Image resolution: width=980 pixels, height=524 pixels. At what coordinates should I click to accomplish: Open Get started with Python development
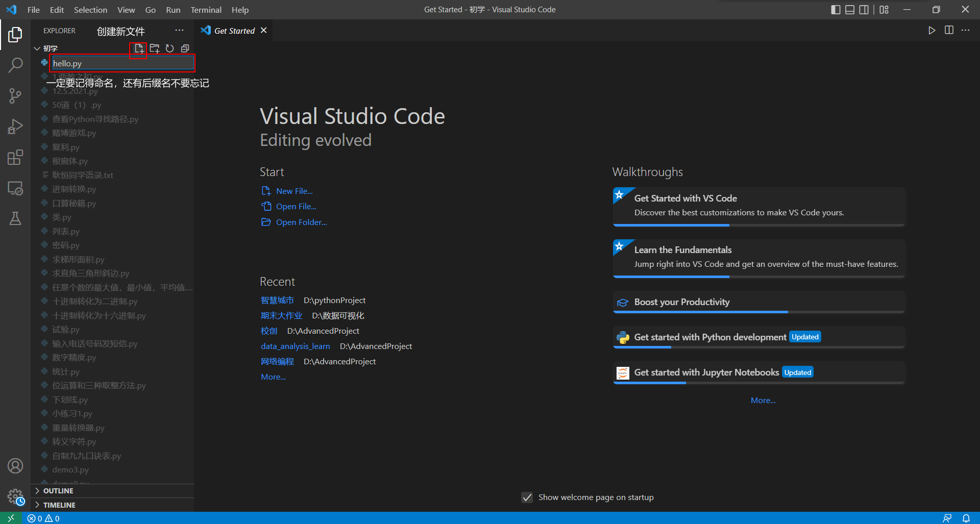click(x=758, y=337)
